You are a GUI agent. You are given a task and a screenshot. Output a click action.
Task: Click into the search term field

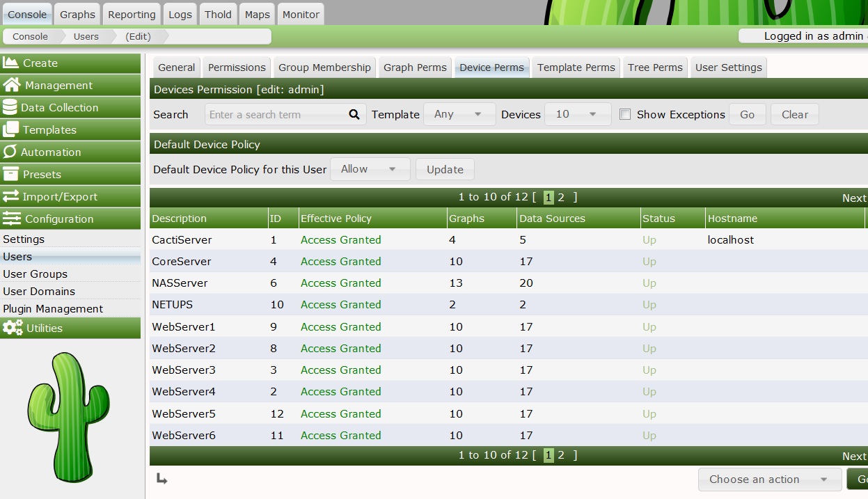tap(276, 115)
